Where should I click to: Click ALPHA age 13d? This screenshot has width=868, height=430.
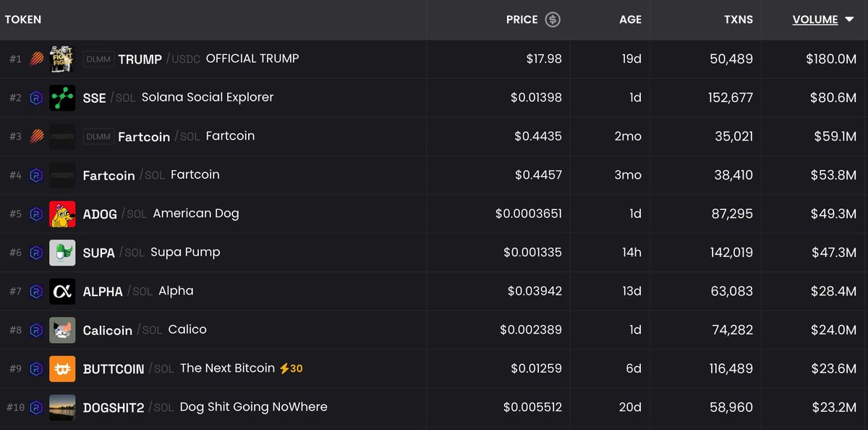point(632,292)
